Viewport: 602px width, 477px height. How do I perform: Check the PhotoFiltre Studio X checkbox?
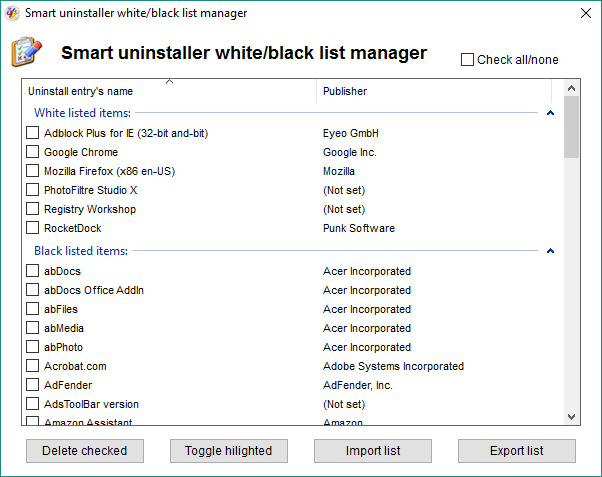(32, 190)
